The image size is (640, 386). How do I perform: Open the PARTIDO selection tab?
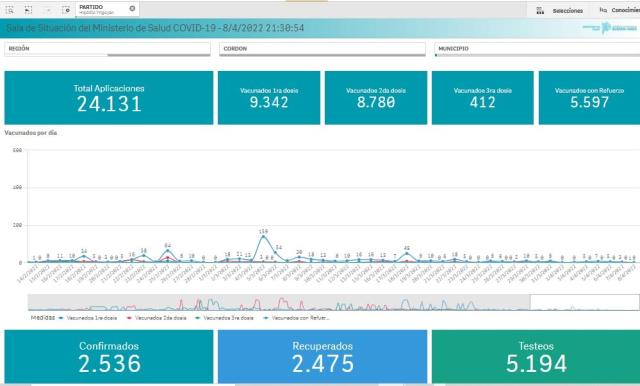[102, 9]
